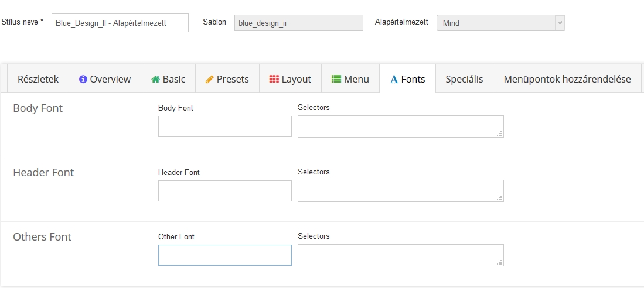Viewport: 644px width, 288px height.
Task: Click the Basic tab home icon
Action: (x=155, y=79)
